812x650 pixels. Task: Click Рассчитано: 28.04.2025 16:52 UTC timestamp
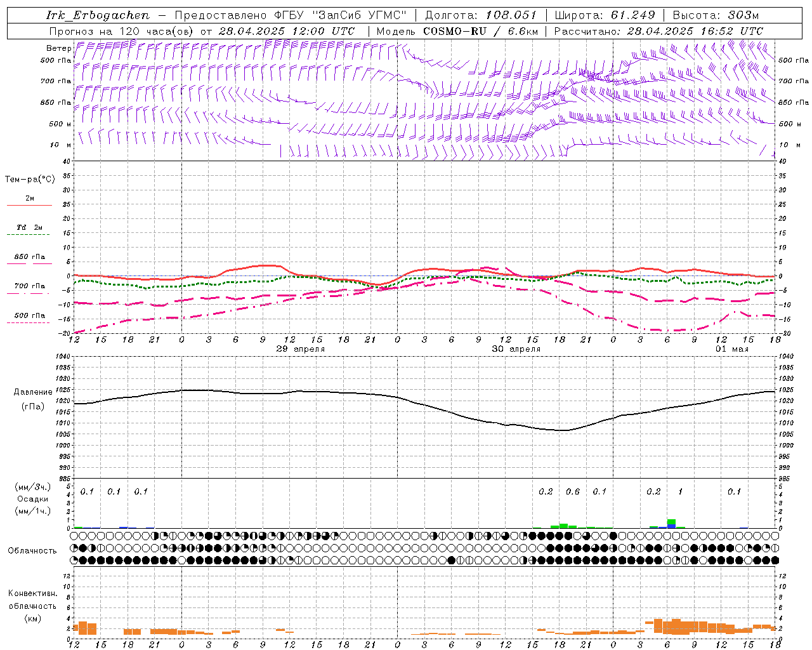click(x=658, y=31)
